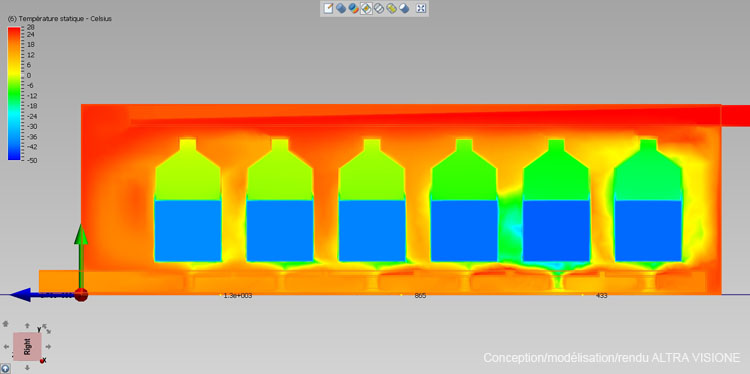Click the -24 value on the legend
The height and width of the screenshot is (374, 750).
coord(32,116)
